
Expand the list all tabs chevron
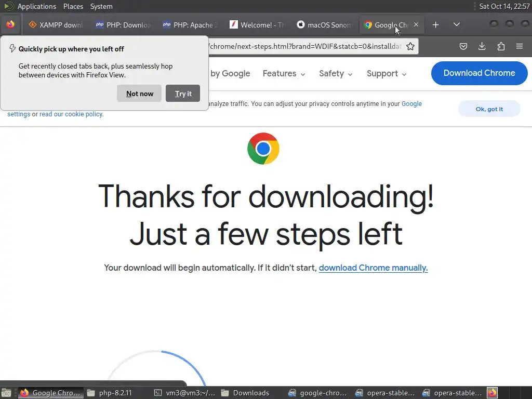click(457, 24)
